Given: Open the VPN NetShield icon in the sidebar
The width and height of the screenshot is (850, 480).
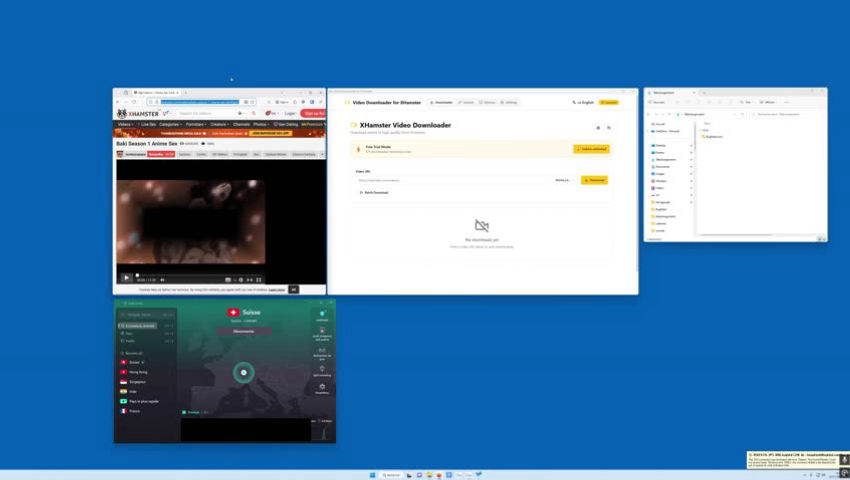Looking at the screenshot, I should pyautogui.click(x=322, y=316).
